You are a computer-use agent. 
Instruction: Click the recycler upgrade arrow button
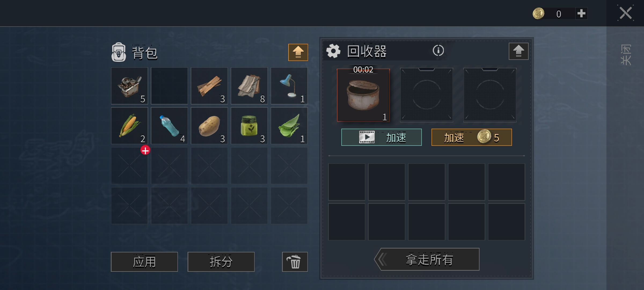(x=518, y=51)
